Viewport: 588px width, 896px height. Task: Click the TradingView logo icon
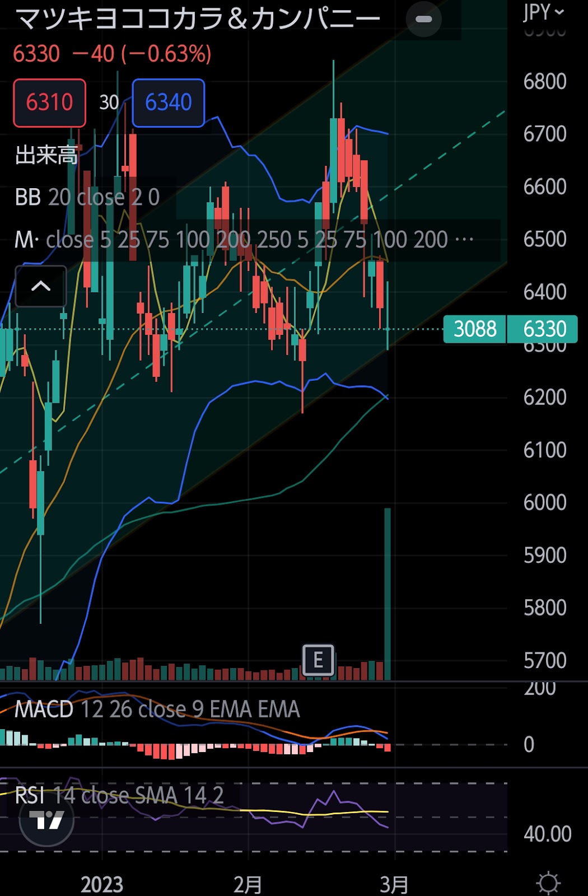[x=46, y=820]
